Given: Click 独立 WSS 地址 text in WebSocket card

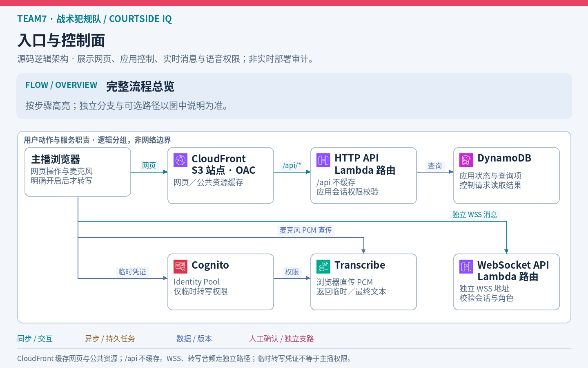Looking at the screenshot, I should pos(484,288).
